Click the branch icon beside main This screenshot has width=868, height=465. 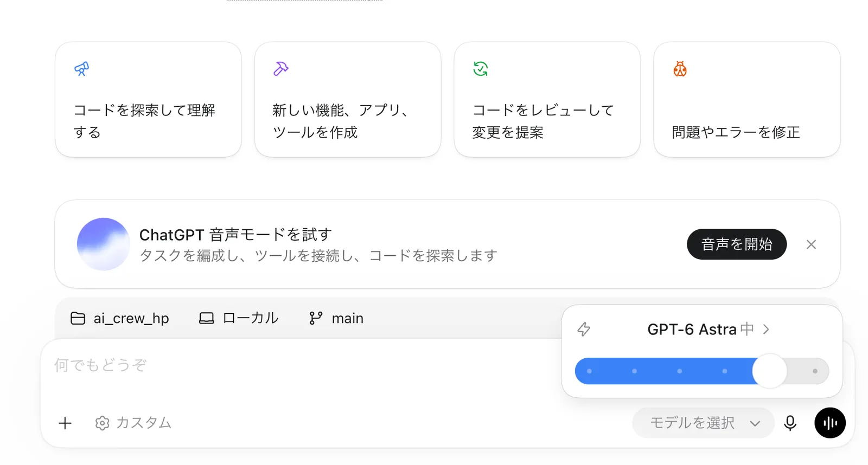coord(316,318)
